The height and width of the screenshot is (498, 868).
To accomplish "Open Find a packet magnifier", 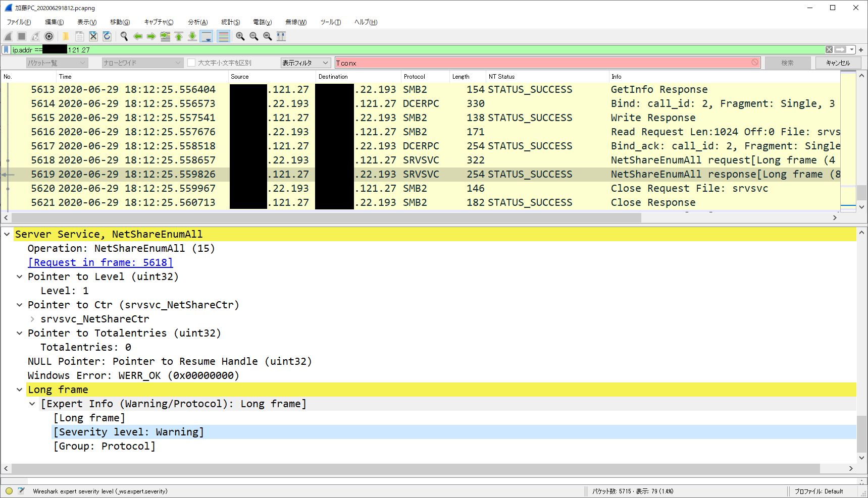I will point(124,36).
